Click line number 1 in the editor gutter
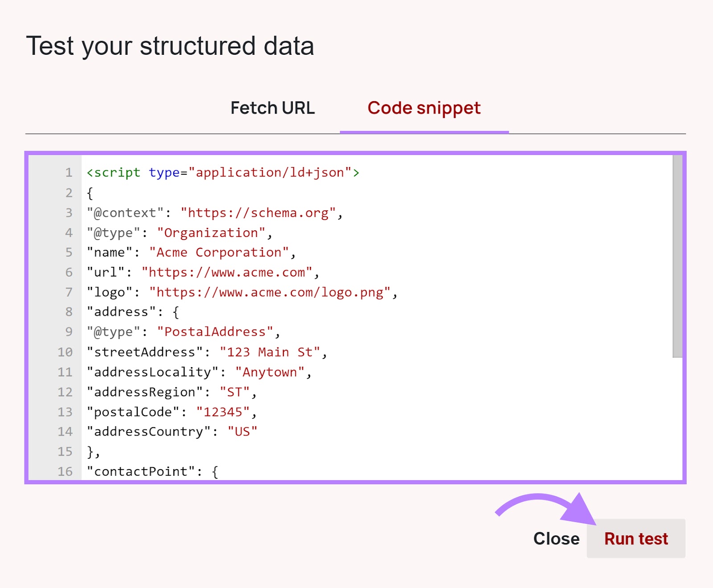The width and height of the screenshot is (713, 588). point(69,173)
